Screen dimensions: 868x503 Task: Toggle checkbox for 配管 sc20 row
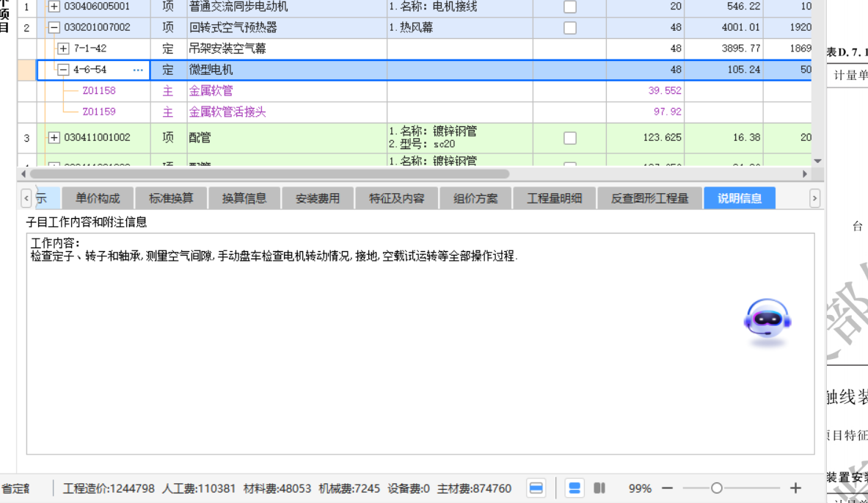click(x=569, y=137)
